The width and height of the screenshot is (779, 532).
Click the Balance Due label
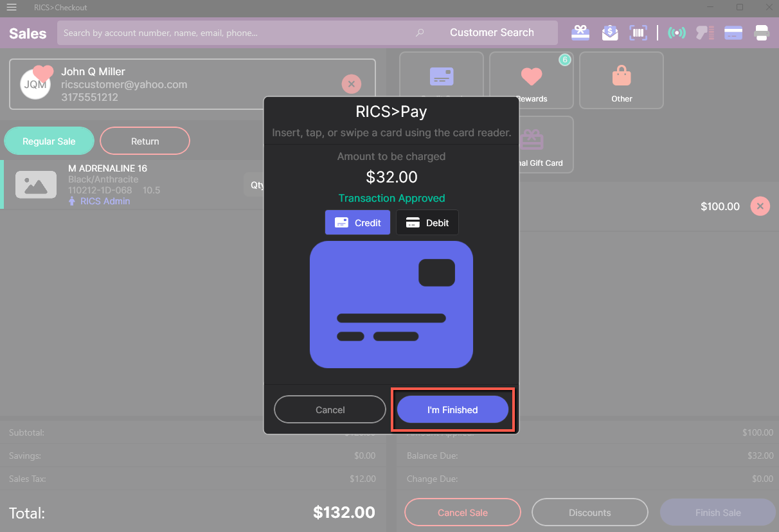[x=432, y=456]
